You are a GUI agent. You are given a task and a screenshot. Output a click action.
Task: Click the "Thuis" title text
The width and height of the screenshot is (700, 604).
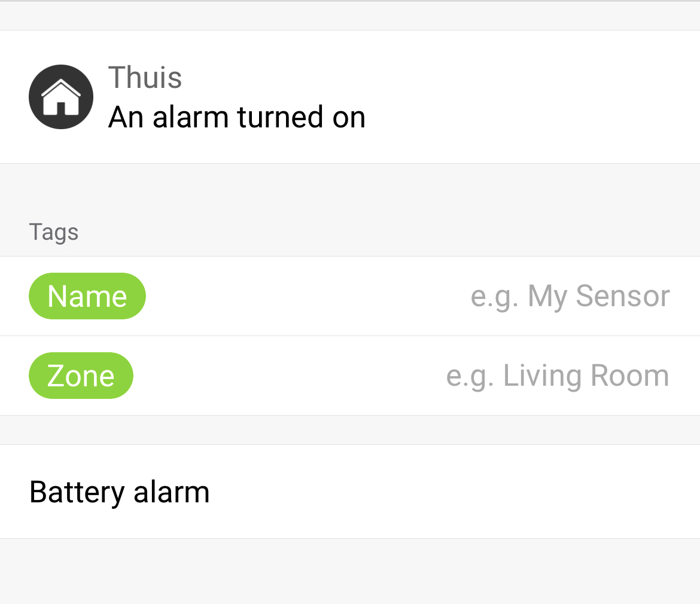pyautogui.click(x=145, y=78)
